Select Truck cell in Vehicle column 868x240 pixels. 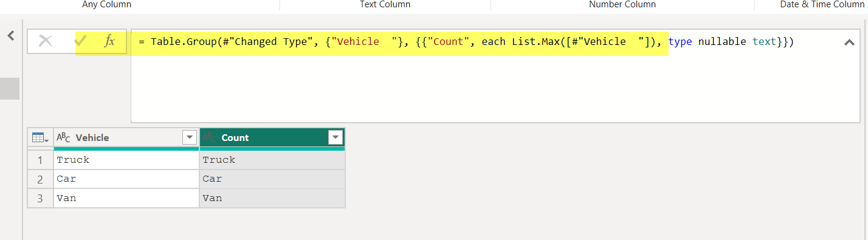pos(126,160)
